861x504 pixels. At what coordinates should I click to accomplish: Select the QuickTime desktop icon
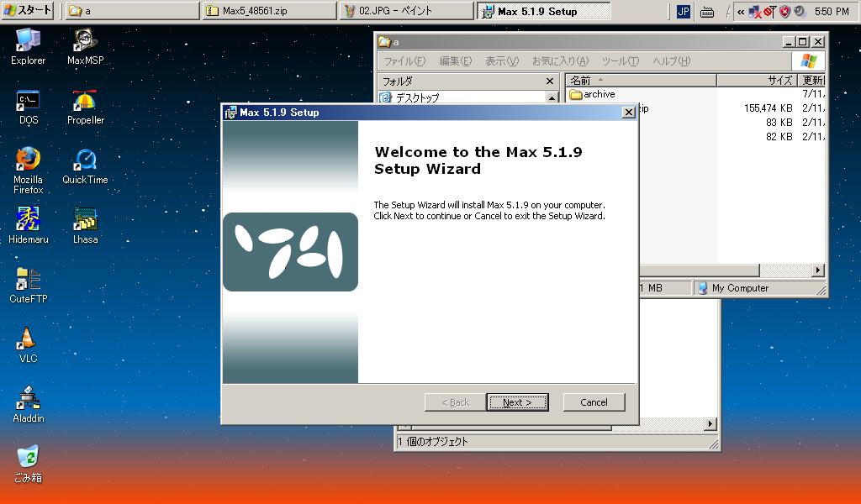tap(85, 166)
